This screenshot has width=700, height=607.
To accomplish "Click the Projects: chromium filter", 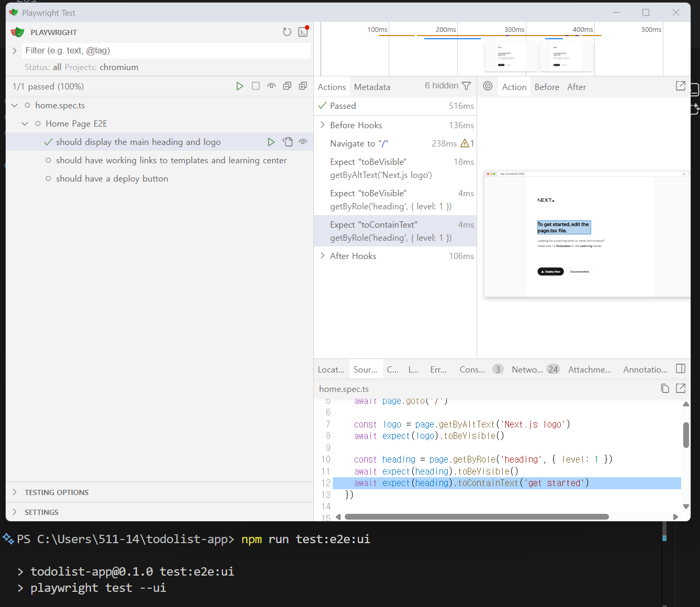I will point(101,67).
